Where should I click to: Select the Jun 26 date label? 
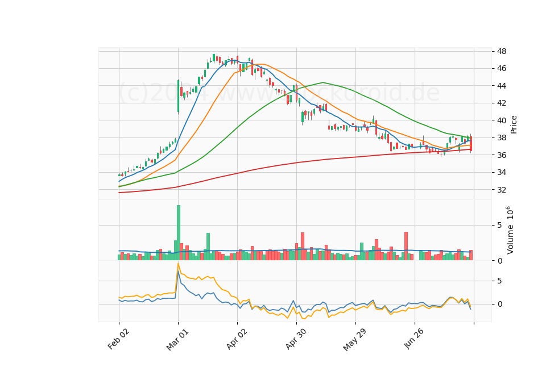(x=414, y=339)
